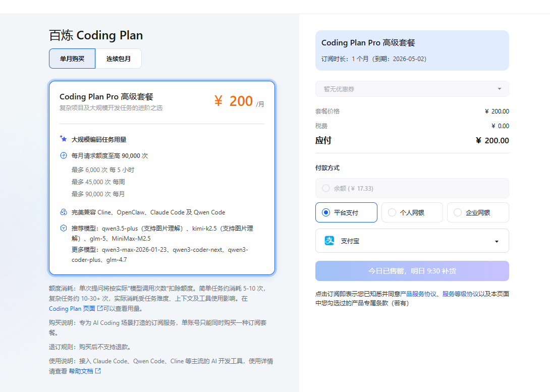Click external-link icon after Coding Plan 页面
Image resolution: width=550 pixels, height=392 pixels.
coord(100,308)
